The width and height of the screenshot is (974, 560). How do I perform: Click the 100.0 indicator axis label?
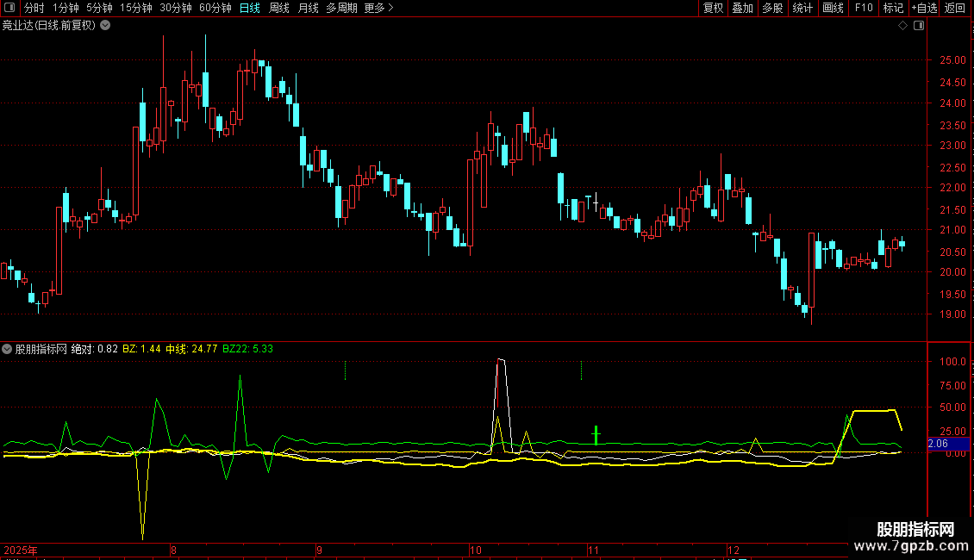[952, 361]
